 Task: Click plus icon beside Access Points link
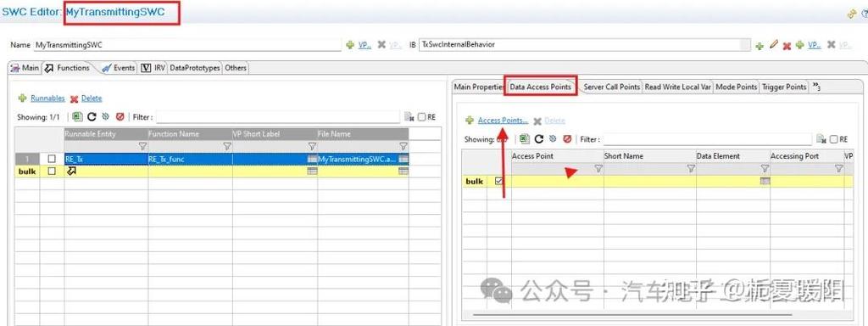click(x=470, y=121)
